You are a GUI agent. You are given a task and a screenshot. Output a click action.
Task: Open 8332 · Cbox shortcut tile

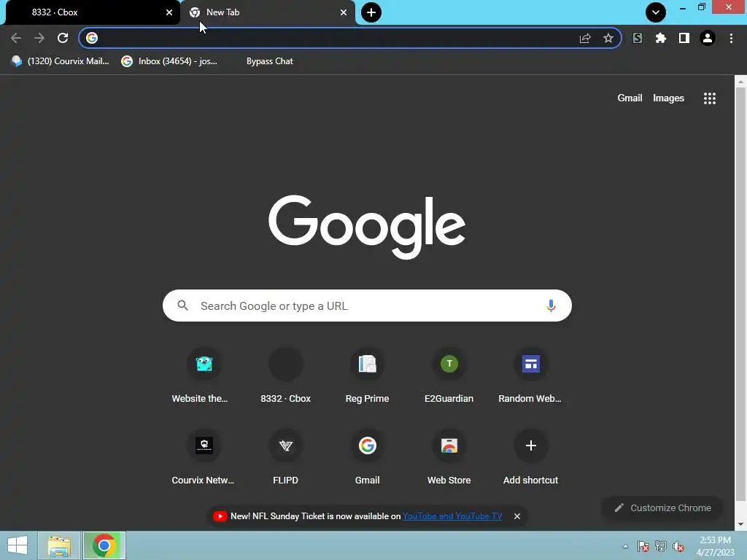(x=285, y=376)
